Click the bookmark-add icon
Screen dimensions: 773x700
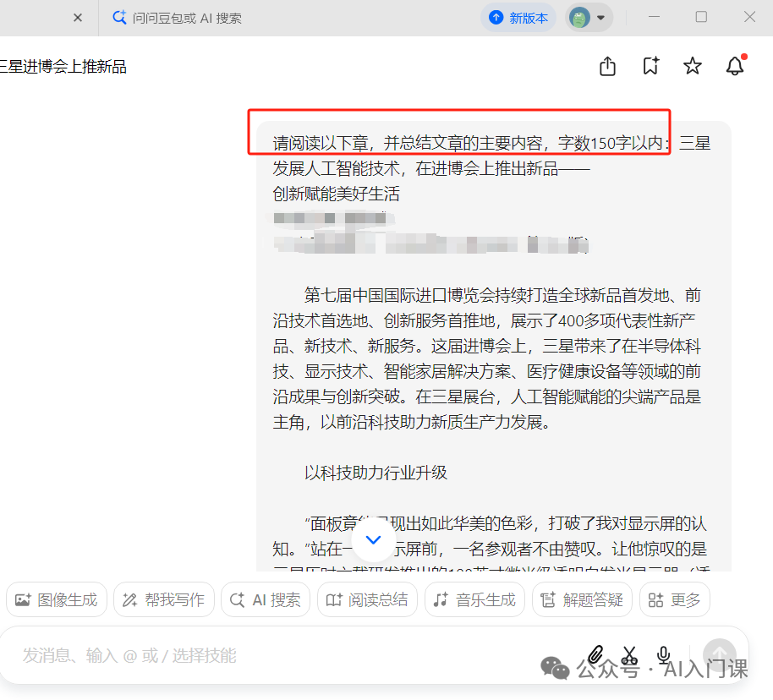pyautogui.click(x=650, y=66)
